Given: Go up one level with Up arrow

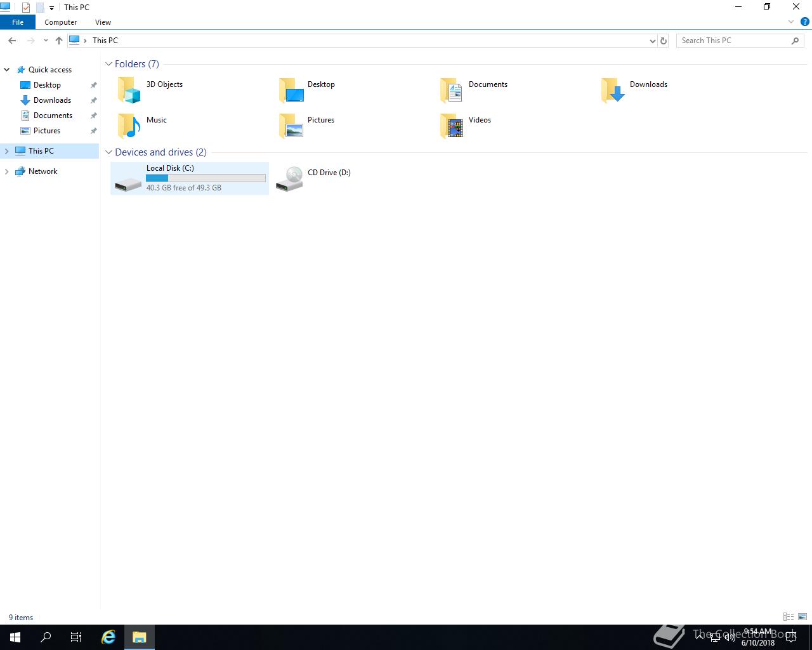Looking at the screenshot, I should (x=59, y=41).
